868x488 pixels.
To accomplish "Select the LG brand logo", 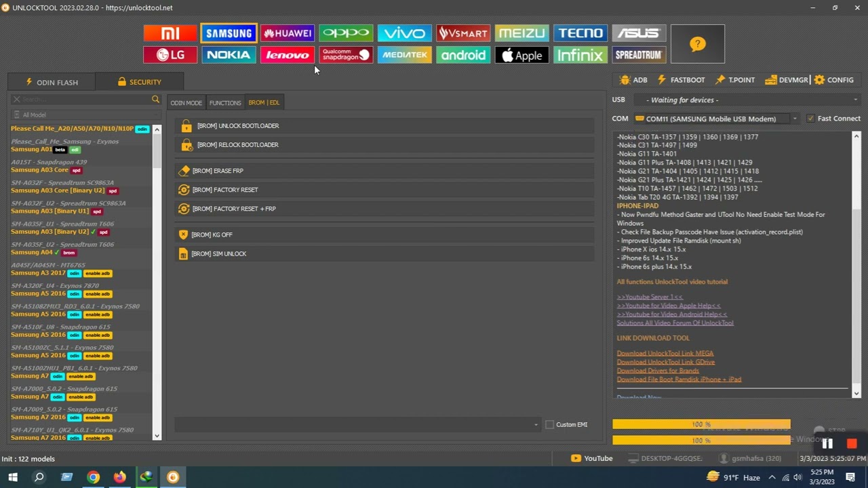I will click(x=170, y=55).
